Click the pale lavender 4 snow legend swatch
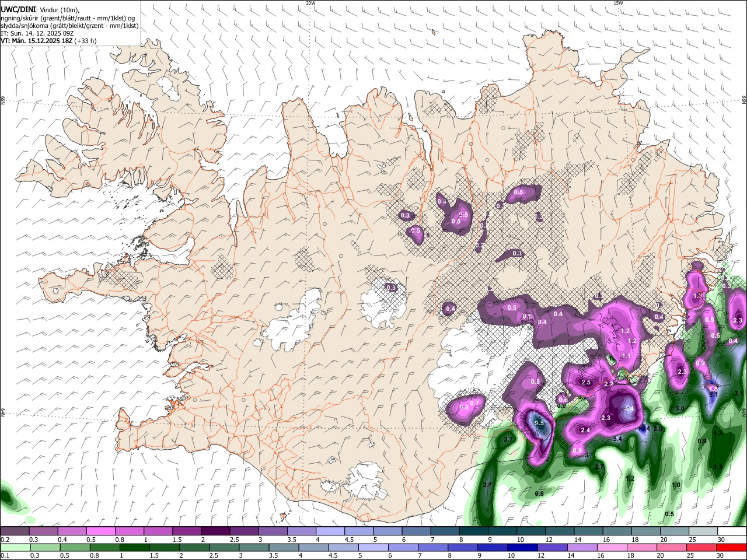The image size is (747, 560). click(330, 531)
